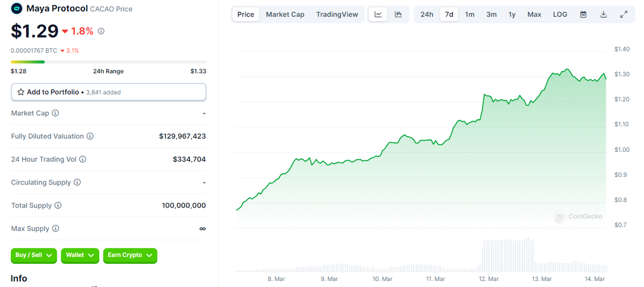Viewport: 644px width, 287px height.
Task: Expand chart to fullscreen
Action: pyautogui.click(x=624, y=14)
